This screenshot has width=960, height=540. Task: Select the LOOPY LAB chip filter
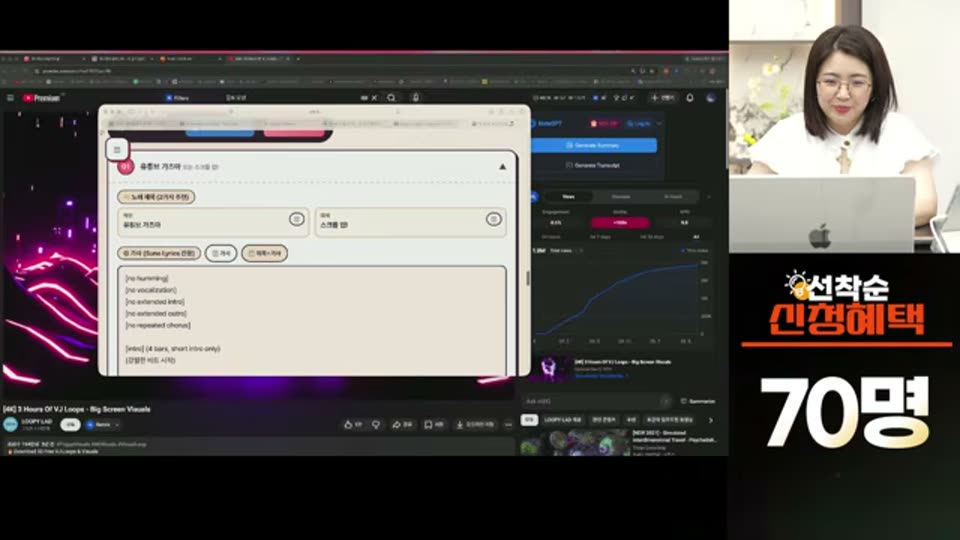[563, 420]
